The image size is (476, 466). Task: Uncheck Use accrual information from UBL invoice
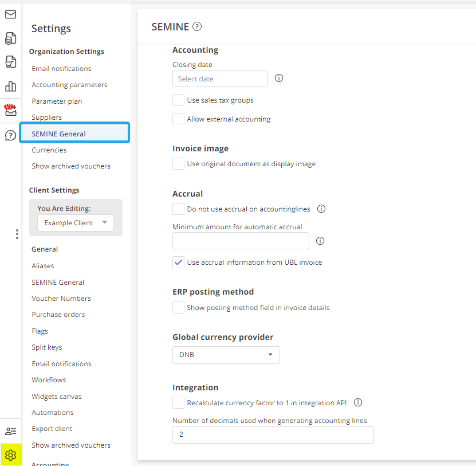178,262
